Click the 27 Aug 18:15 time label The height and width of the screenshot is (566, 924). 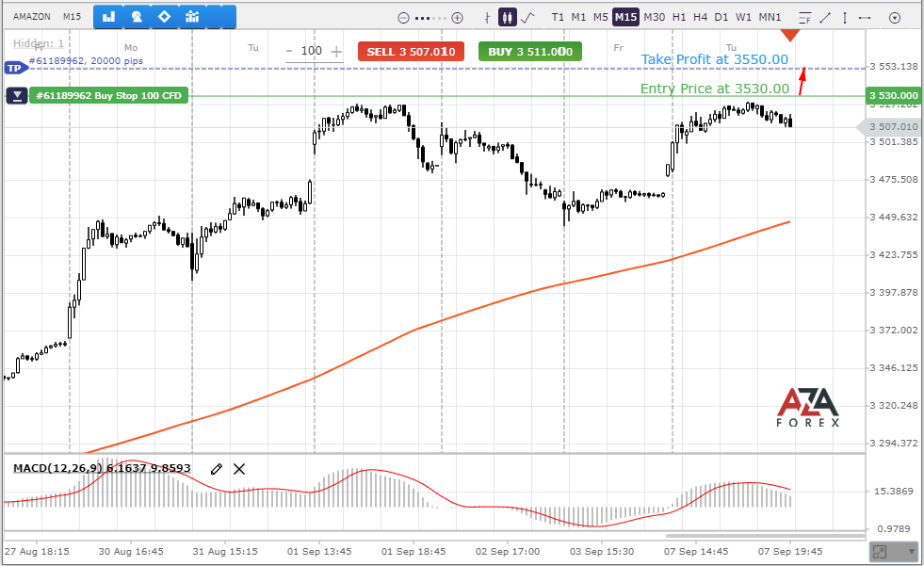coord(37,552)
